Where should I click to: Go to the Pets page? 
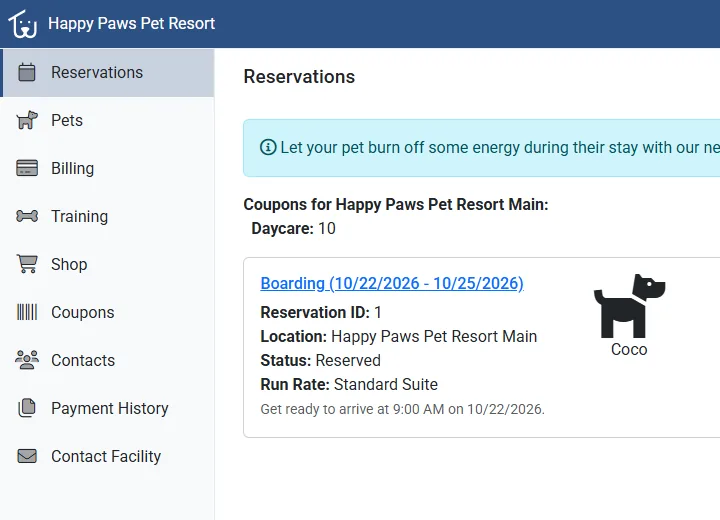click(107, 120)
